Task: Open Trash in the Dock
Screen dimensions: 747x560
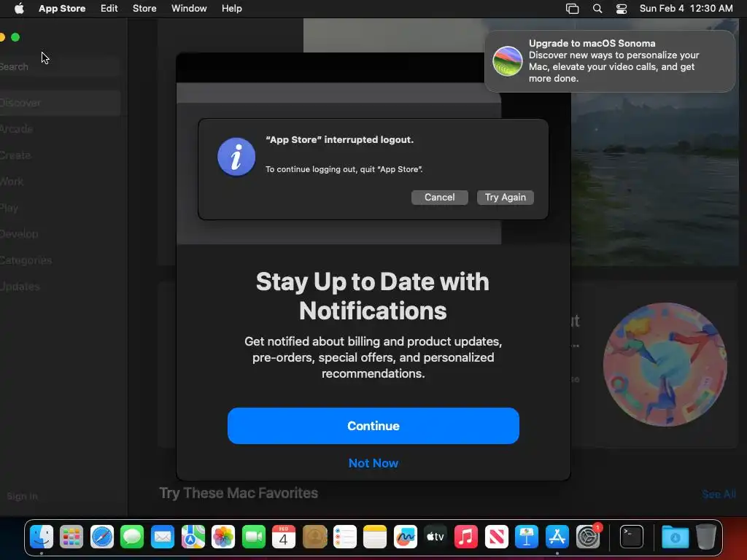Action: [x=706, y=537]
